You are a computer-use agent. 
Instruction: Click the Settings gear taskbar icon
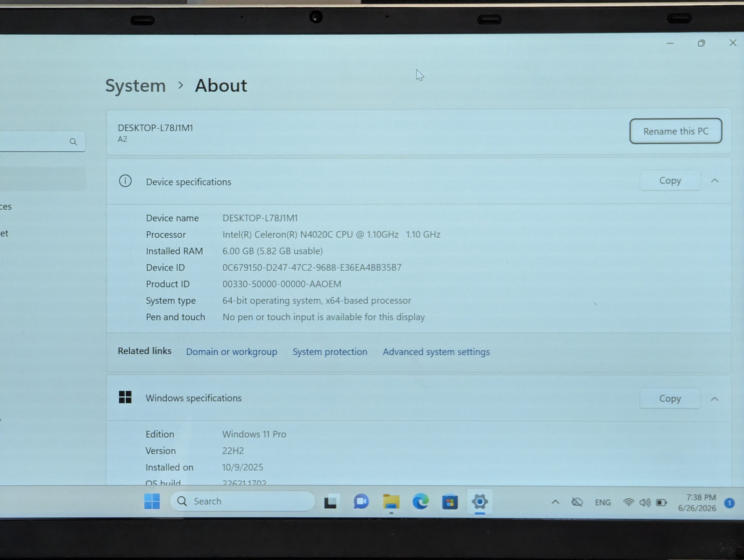point(480,502)
